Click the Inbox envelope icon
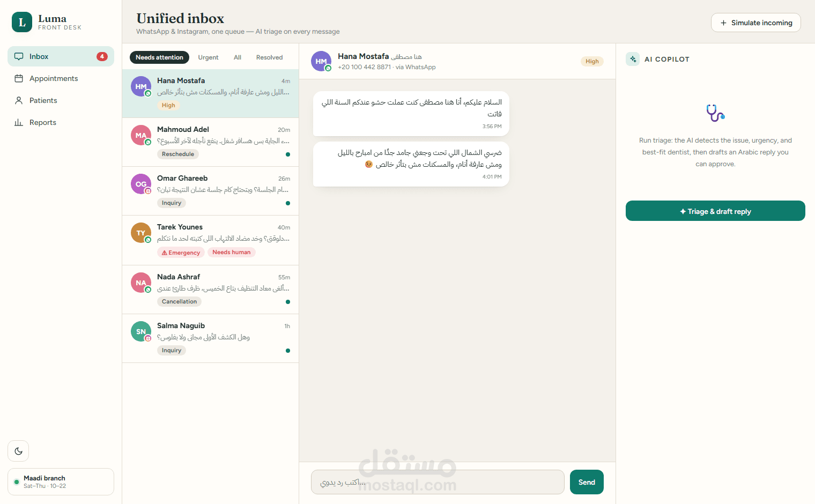815x504 pixels. 19,56
